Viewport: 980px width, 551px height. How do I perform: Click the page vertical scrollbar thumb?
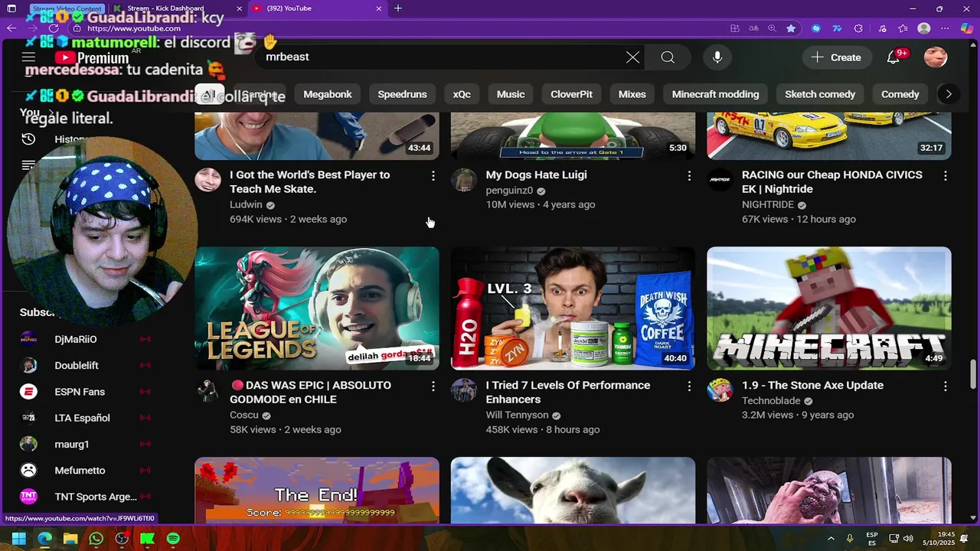point(972,373)
